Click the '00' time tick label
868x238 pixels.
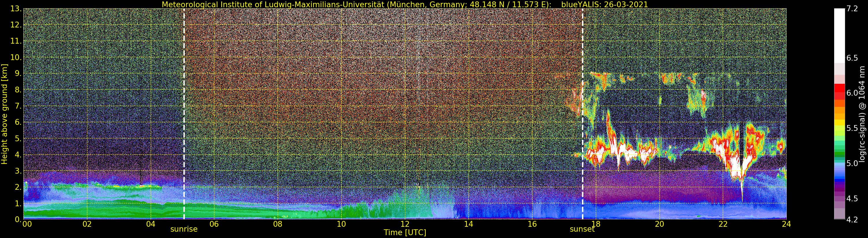pos(27,224)
